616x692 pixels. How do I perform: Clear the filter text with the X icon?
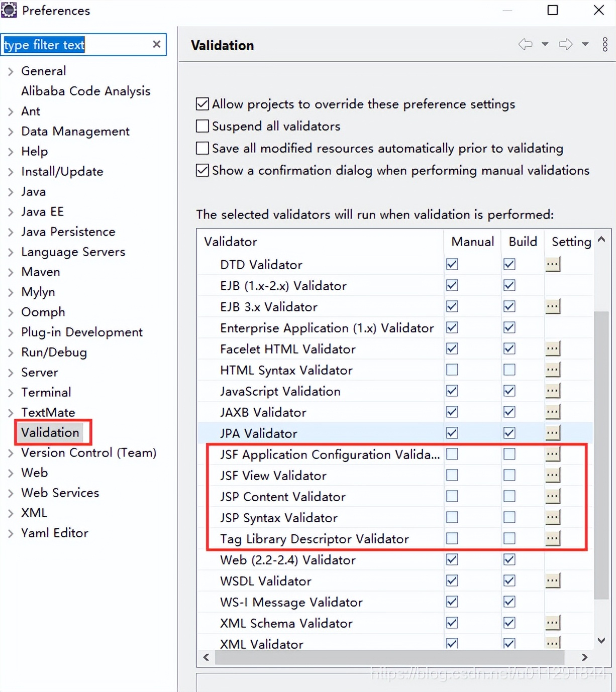click(156, 44)
